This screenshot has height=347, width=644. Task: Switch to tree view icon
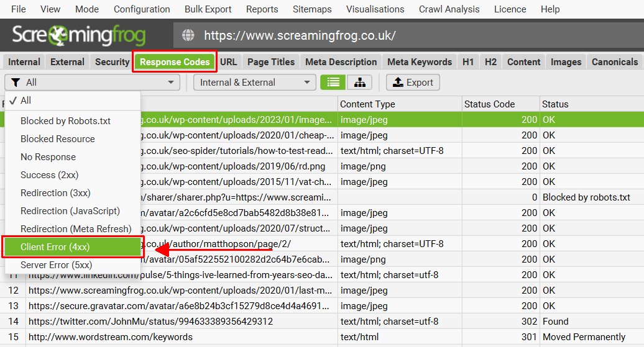pyautogui.click(x=360, y=83)
